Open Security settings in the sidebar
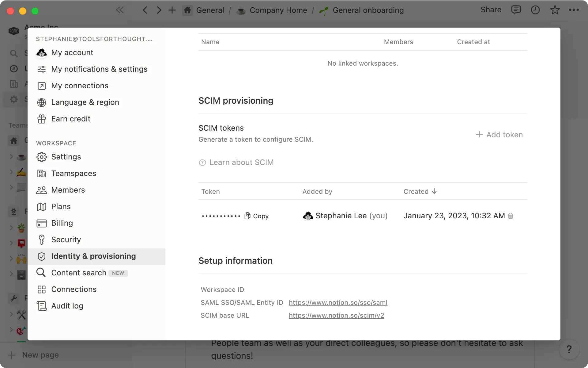 [x=66, y=240]
